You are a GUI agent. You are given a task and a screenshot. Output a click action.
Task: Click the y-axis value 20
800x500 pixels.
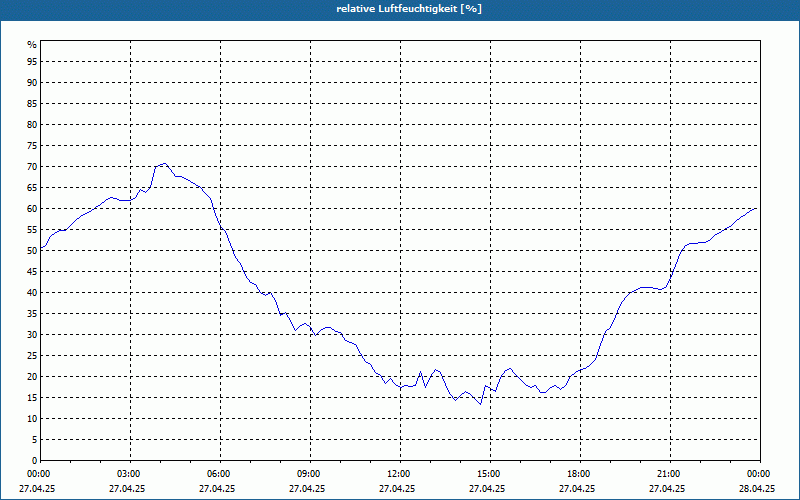tap(32, 377)
